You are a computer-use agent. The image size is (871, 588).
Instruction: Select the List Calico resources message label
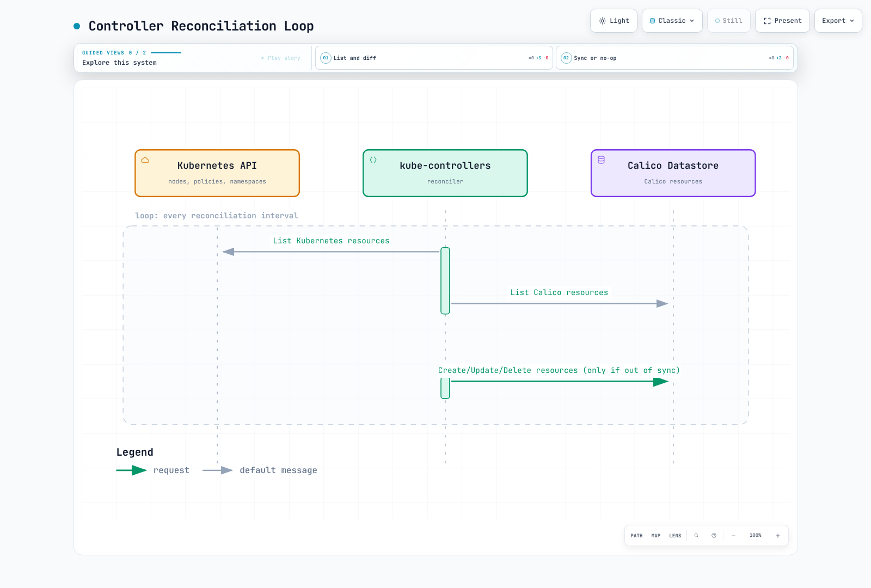point(559,292)
